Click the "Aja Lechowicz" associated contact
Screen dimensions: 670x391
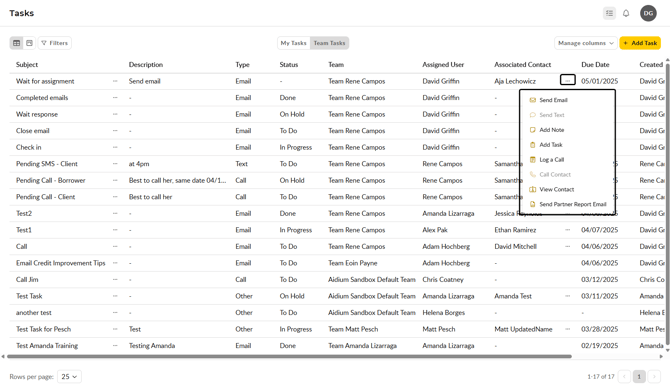[x=515, y=81]
